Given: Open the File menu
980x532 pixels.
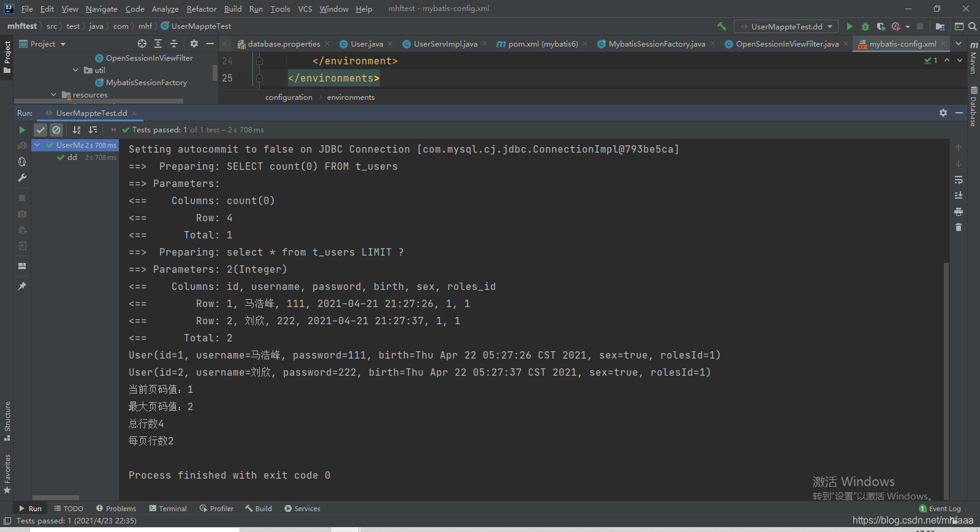Looking at the screenshot, I should tap(27, 9).
